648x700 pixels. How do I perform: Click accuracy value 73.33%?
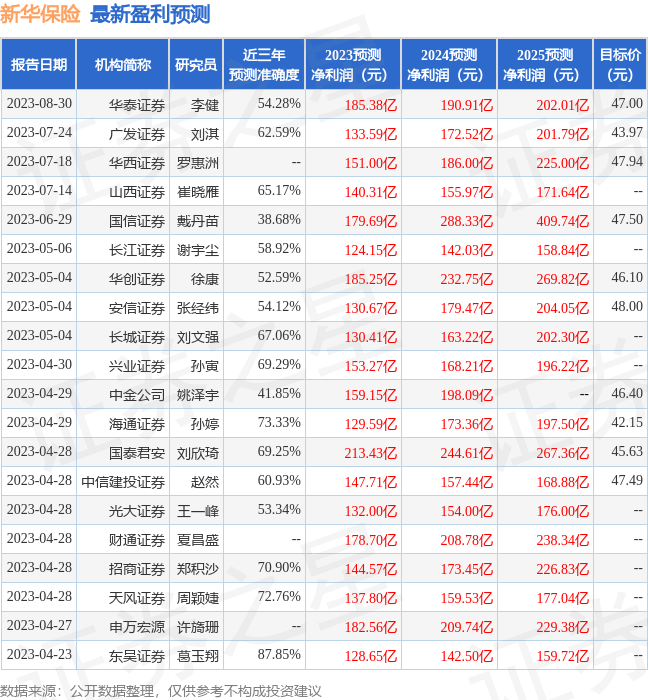[x=279, y=422]
